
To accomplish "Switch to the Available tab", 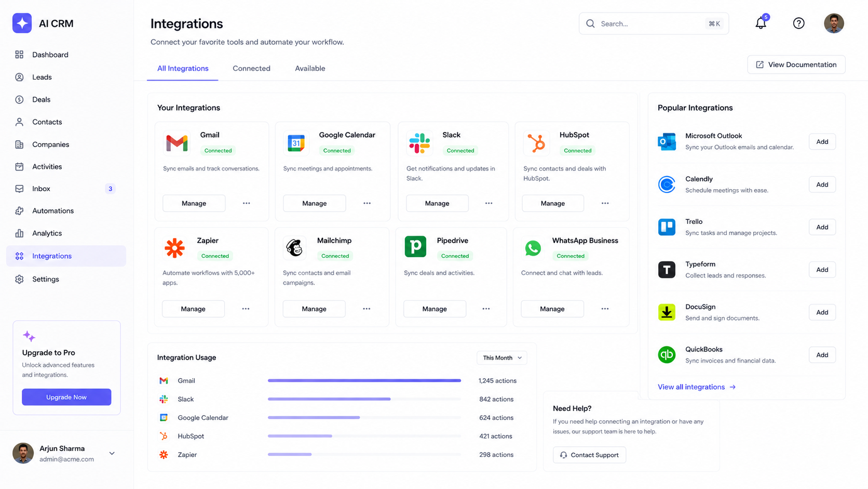I will [x=310, y=69].
